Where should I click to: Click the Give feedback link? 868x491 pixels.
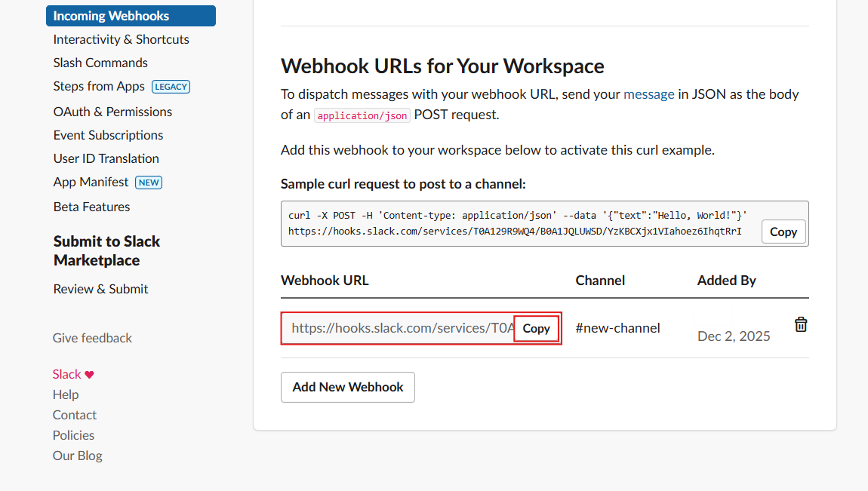coord(92,338)
